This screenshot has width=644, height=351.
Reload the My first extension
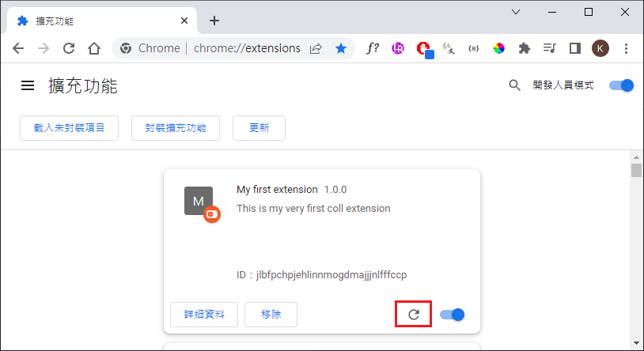pyautogui.click(x=413, y=315)
